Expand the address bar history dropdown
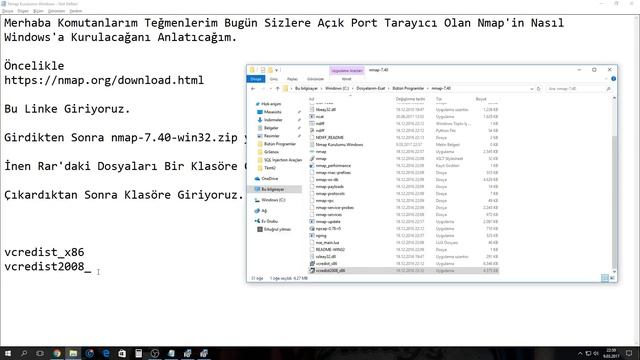Image resolution: width=640 pixels, height=360 pixels. [531, 89]
